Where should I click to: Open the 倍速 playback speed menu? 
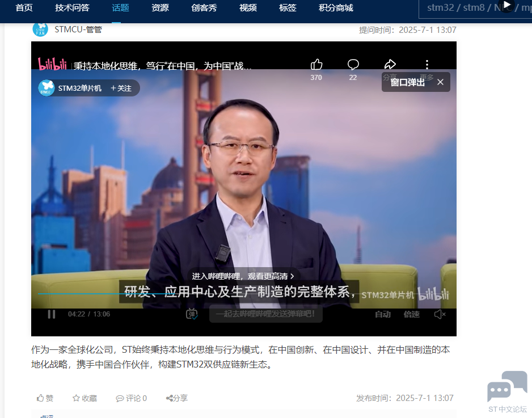412,314
